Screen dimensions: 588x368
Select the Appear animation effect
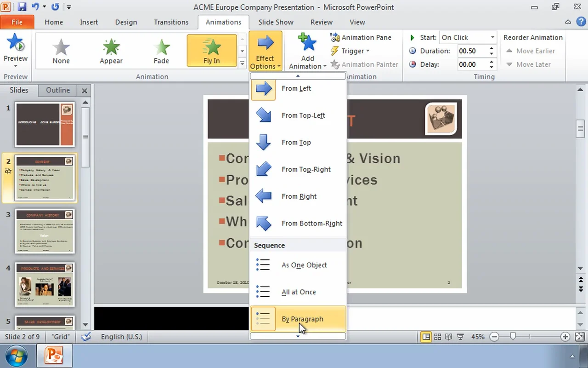coord(111,51)
